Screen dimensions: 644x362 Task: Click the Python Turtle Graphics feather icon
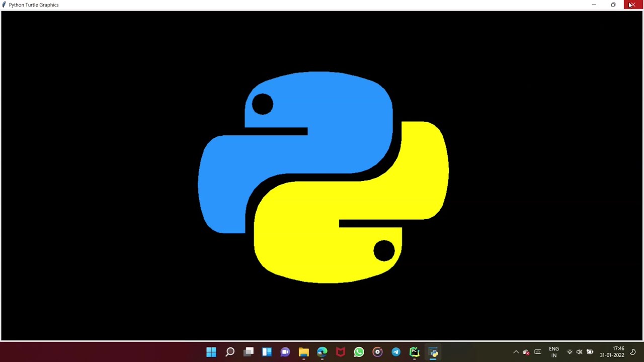4,5
